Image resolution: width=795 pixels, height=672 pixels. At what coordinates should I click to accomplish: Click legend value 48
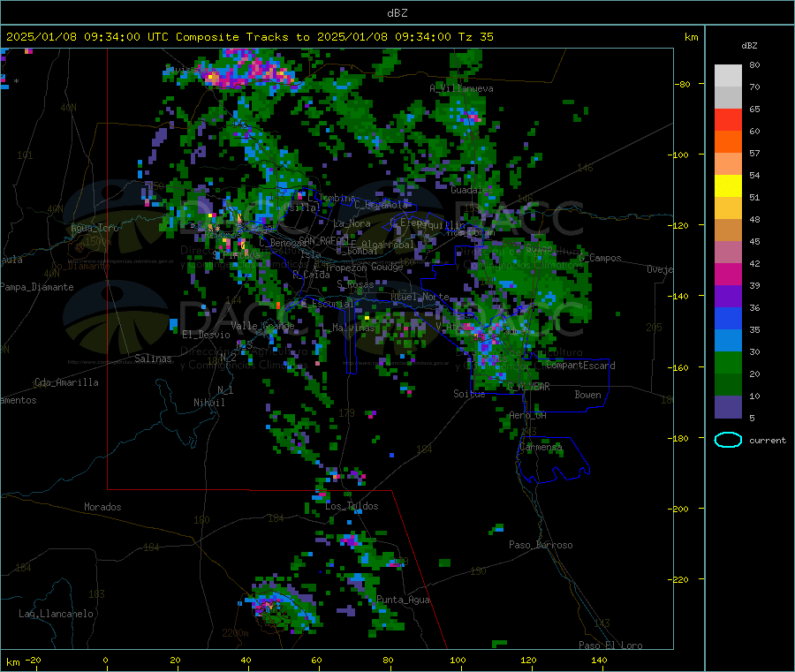click(754, 220)
